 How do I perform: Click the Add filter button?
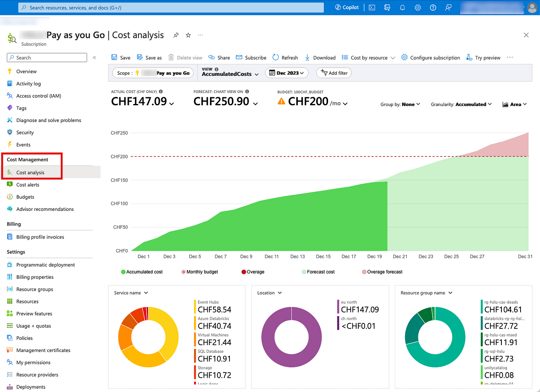click(x=334, y=73)
